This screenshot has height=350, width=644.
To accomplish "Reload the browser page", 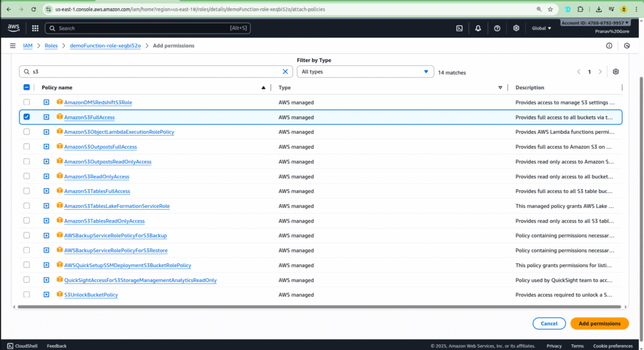I will pyautogui.click(x=34, y=9).
